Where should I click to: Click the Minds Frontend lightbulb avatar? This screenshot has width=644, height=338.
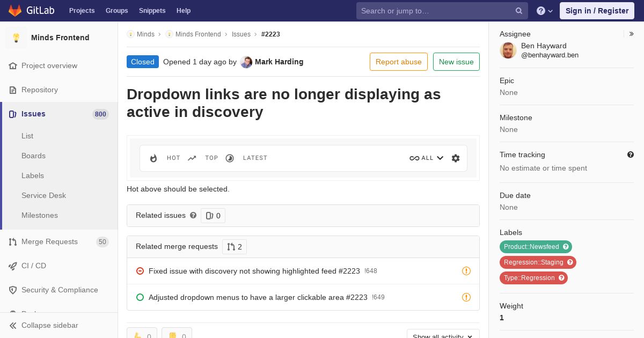point(16,38)
